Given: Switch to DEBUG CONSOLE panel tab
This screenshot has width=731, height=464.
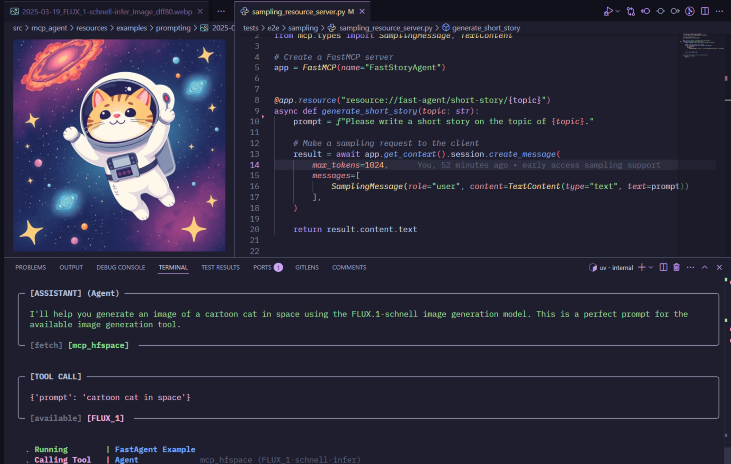Looking at the screenshot, I should pyautogui.click(x=120, y=267).
